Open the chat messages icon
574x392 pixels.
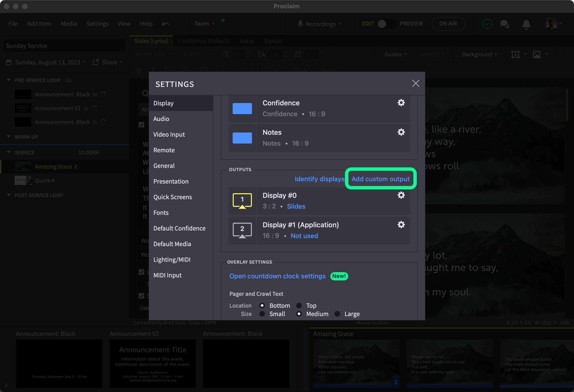(504, 24)
